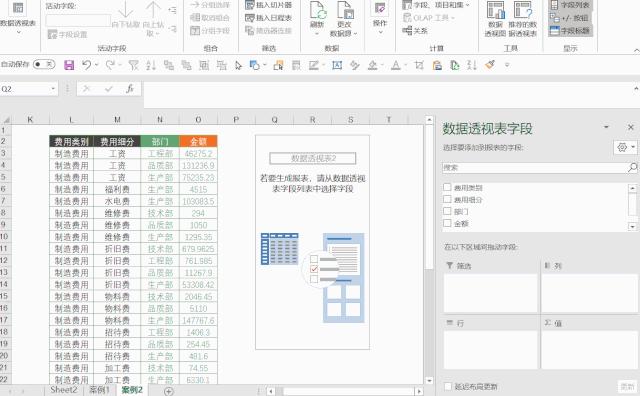Viewport: 640px width, 396px height.
Task: Open 字段、项目和集 dropdown
Action: point(436,5)
